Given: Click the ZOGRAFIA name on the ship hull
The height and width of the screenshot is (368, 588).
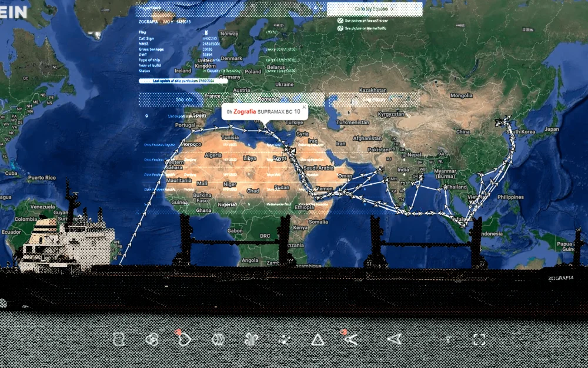Looking at the screenshot, I should 560,279.
